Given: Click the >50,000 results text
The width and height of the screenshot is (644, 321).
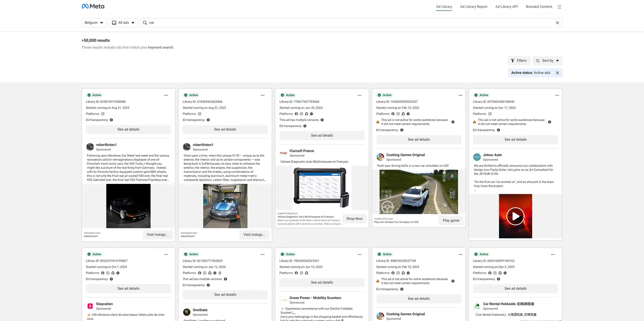Looking at the screenshot, I should [96, 40].
